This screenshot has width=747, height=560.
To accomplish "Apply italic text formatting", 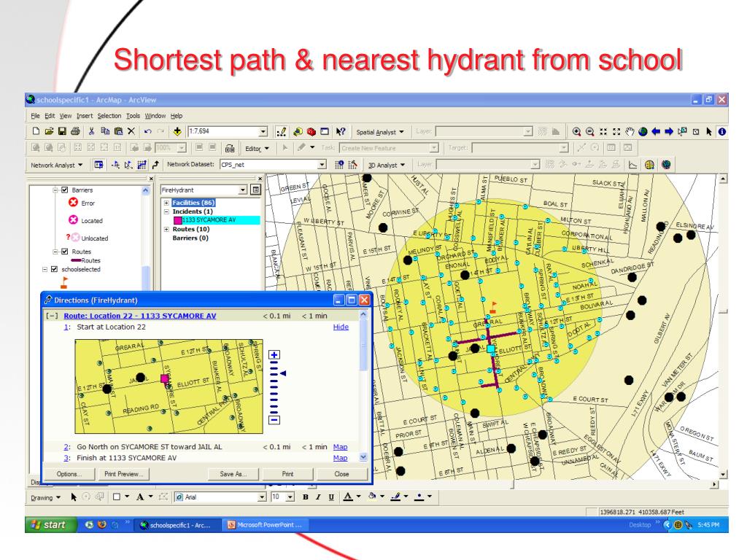I will click(318, 497).
